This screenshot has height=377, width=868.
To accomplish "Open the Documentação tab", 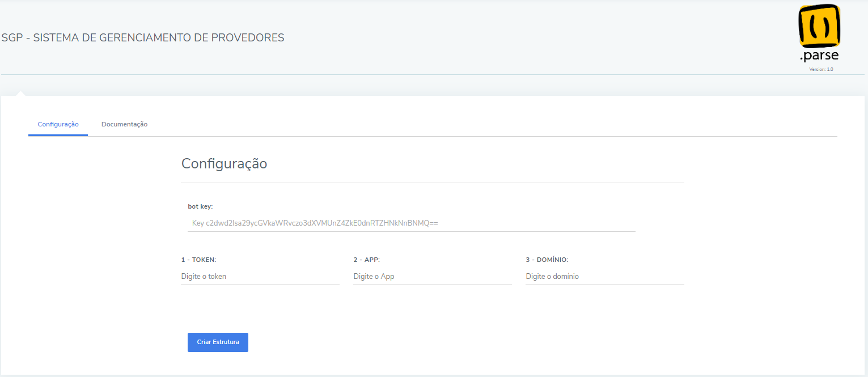I will (125, 124).
